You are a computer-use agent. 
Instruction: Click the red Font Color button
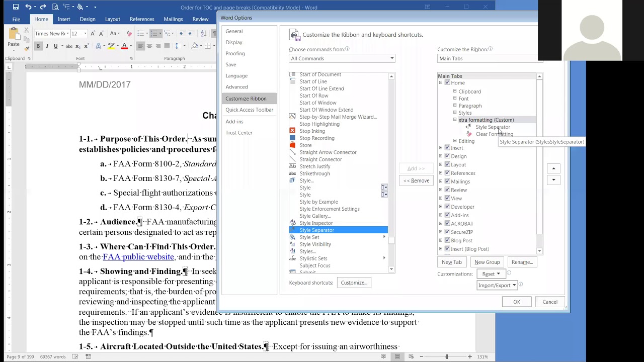coord(124,46)
